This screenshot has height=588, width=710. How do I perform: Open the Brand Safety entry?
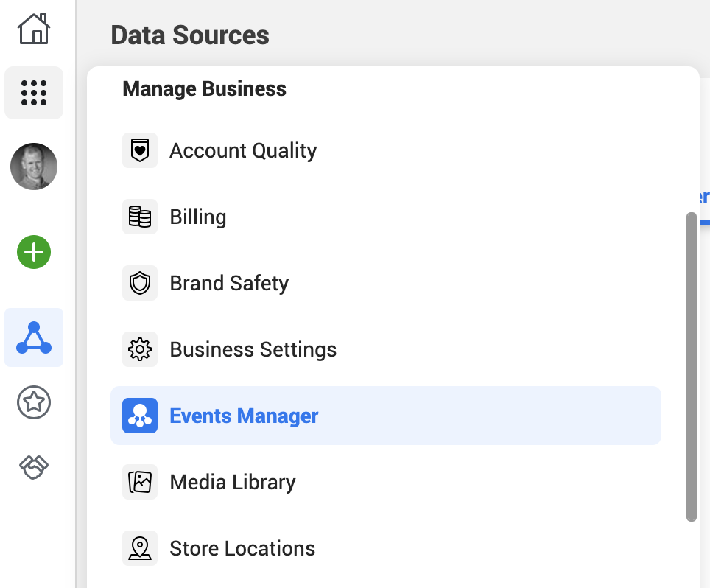click(386, 283)
